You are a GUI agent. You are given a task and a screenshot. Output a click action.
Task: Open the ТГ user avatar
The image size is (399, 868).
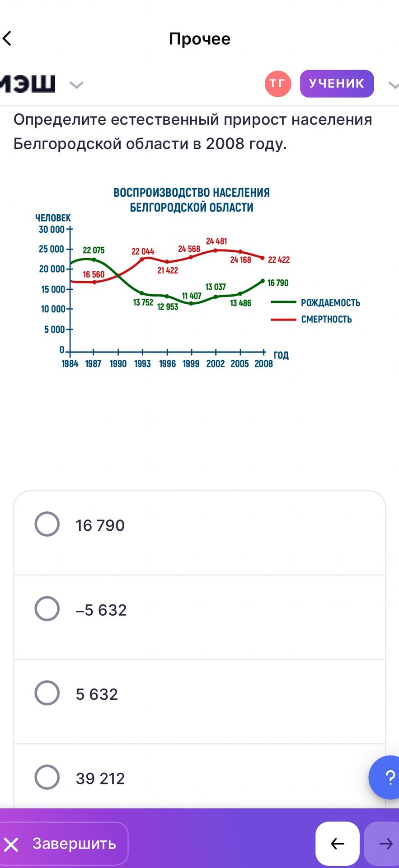click(x=277, y=84)
